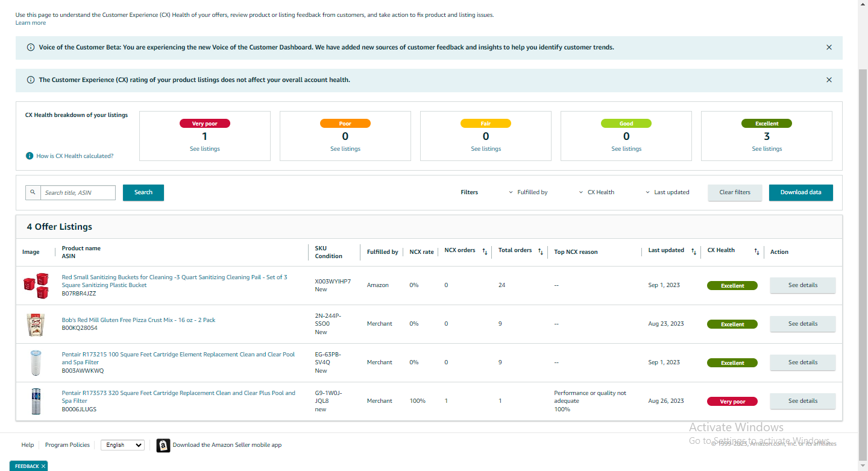Viewport: 868px width, 471px height.
Task: Expand the CX Health filter dropdown
Action: click(x=597, y=192)
